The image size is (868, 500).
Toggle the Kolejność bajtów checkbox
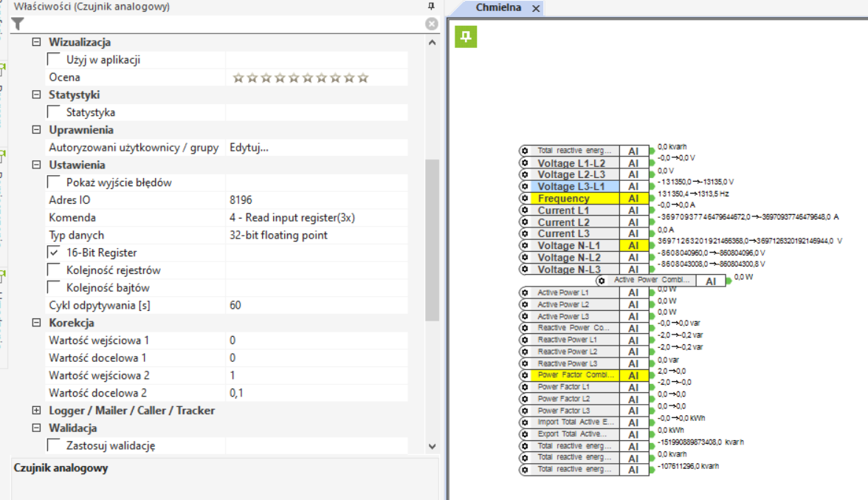pos(55,287)
